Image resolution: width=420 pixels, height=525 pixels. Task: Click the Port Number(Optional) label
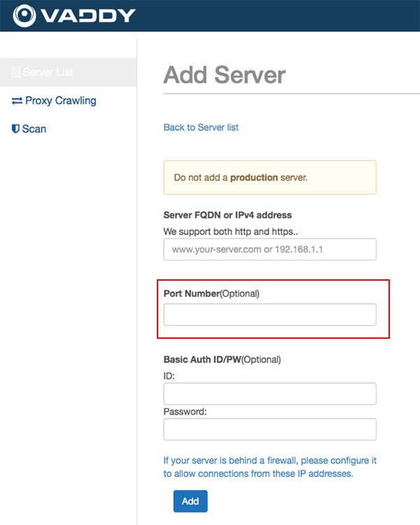tap(211, 293)
